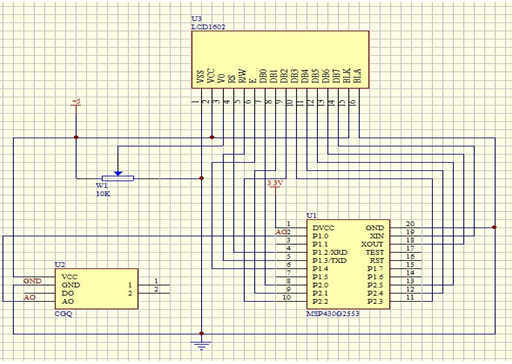512x364 pixels.
Task: Click the AO net label near U2
Action: tap(29, 297)
